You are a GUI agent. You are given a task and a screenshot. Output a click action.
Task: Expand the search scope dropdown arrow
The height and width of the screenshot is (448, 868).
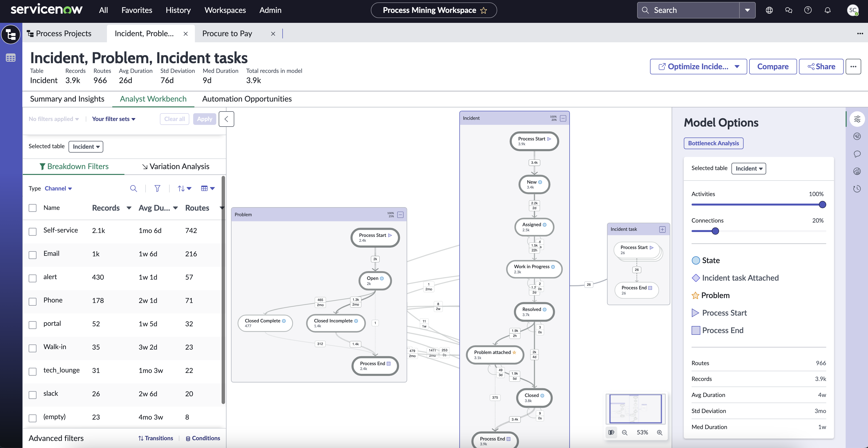click(x=747, y=10)
